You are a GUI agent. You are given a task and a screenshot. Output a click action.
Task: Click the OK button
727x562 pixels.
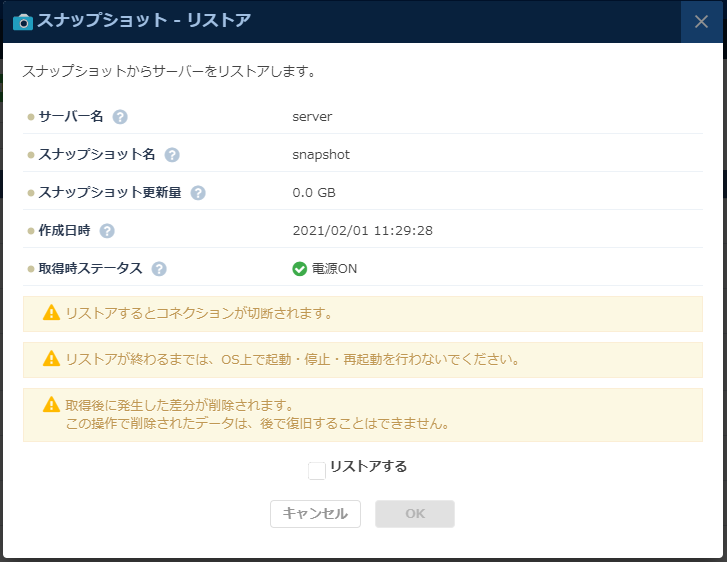point(414,514)
